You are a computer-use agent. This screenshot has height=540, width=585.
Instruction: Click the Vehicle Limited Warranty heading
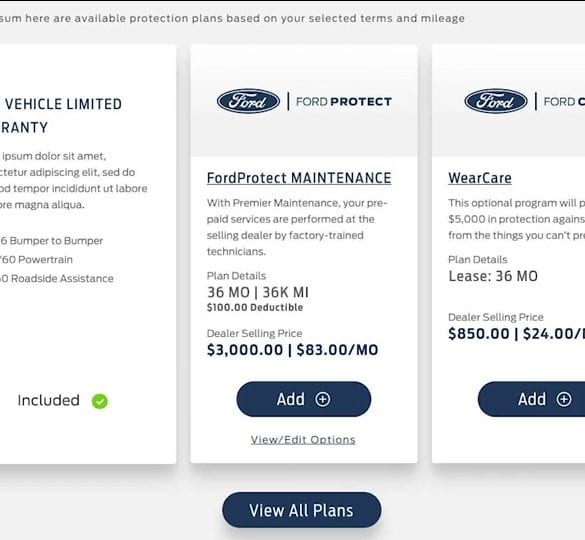point(61,116)
